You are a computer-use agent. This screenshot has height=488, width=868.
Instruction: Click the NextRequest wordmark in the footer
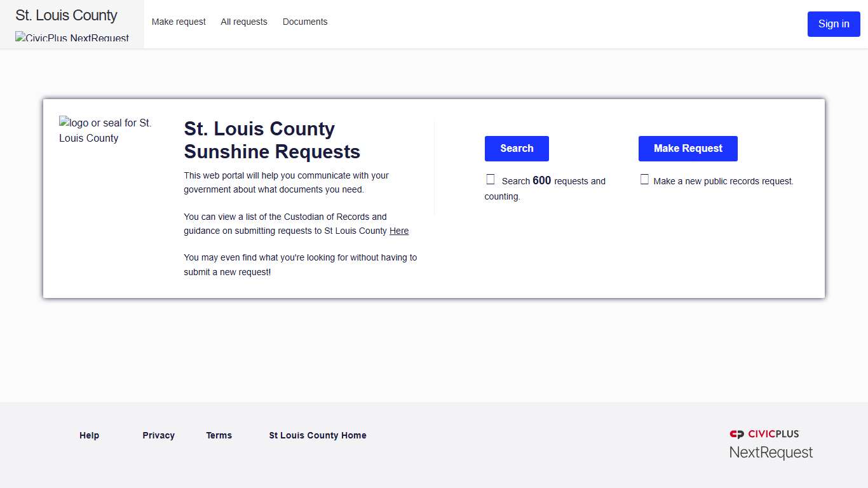pos(771,452)
